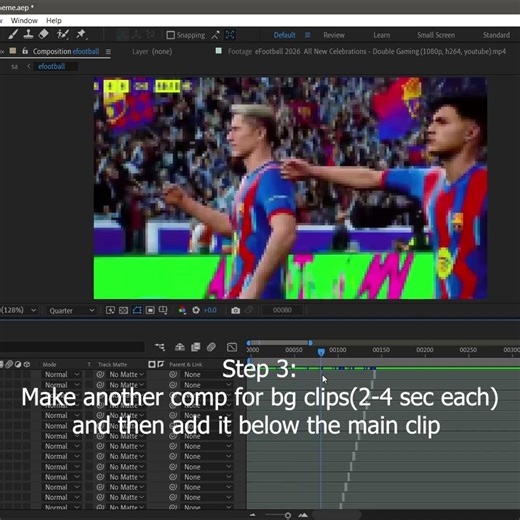Switch to the Default workspace
The image size is (520, 520).
pyautogui.click(x=284, y=35)
